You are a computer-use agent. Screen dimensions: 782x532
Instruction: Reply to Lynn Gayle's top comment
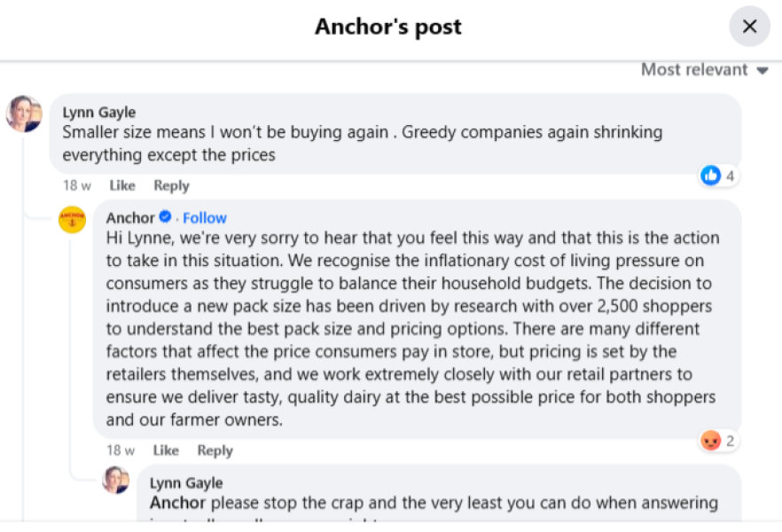point(170,185)
